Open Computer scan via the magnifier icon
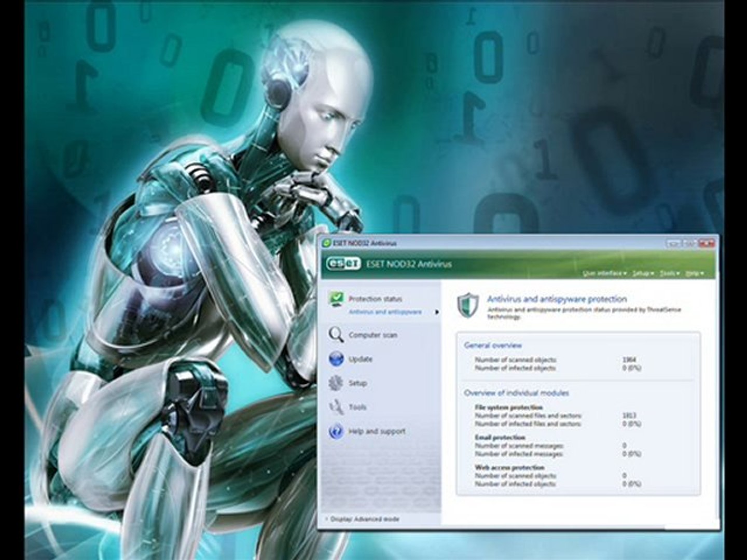This screenshot has height=560, width=747. pyautogui.click(x=336, y=335)
